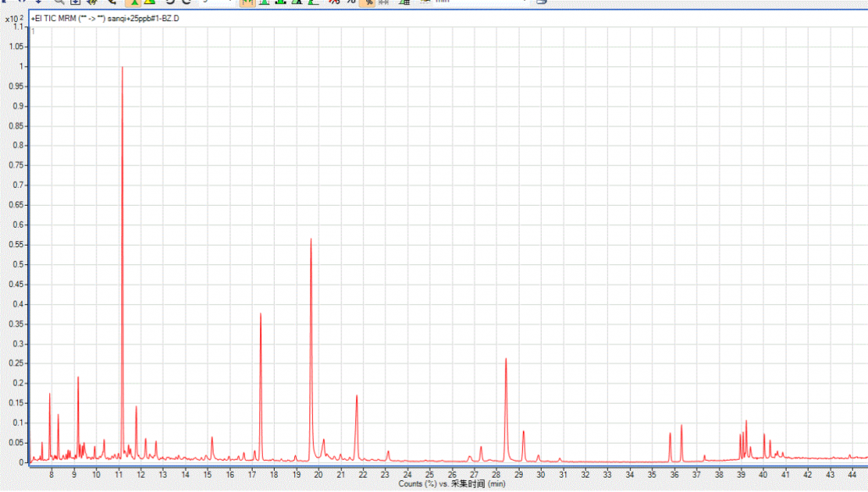Click the red crossed-out toolbar icon
The image size is (868, 492).
coord(334,3)
